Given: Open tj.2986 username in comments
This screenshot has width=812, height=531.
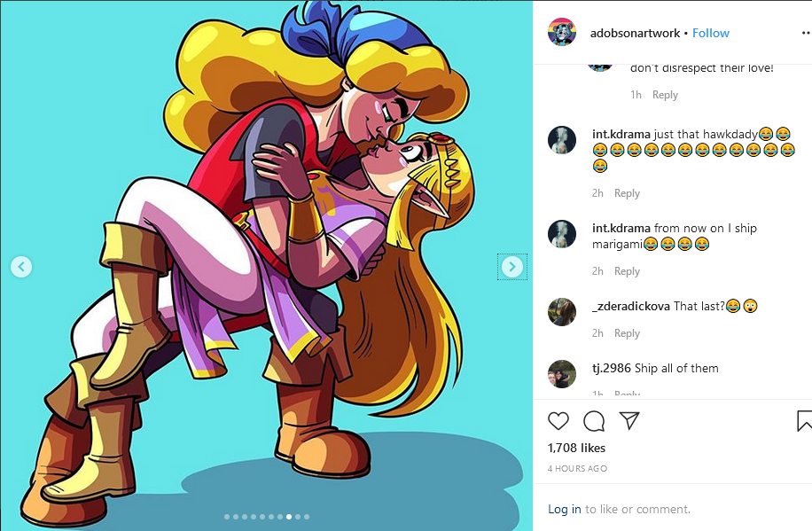Looking at the screenshot, I should point(612,368).
